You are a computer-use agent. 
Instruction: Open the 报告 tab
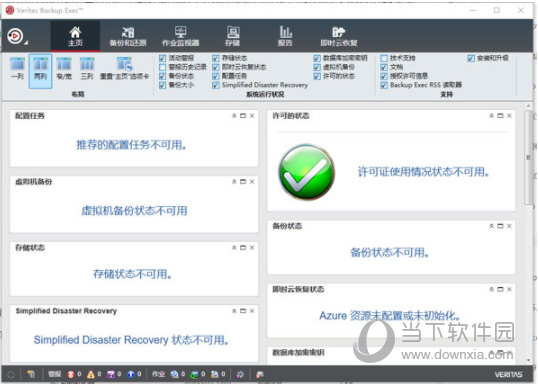(285, 36)
